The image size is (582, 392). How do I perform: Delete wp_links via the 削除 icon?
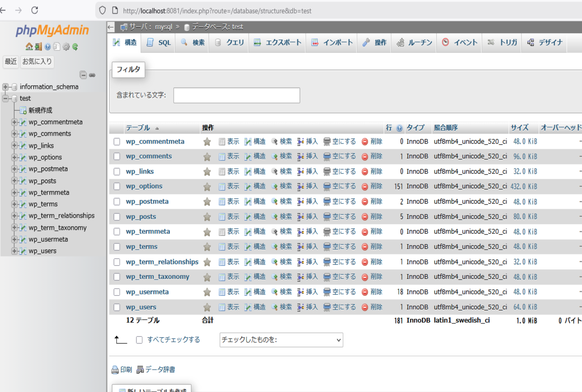(376, 171)
